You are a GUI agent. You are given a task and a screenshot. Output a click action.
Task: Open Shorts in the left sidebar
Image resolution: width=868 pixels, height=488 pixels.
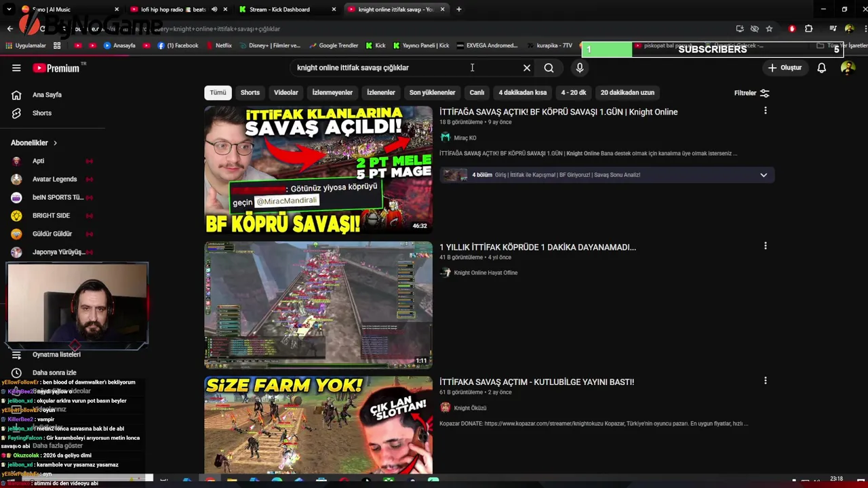point(42,113)
